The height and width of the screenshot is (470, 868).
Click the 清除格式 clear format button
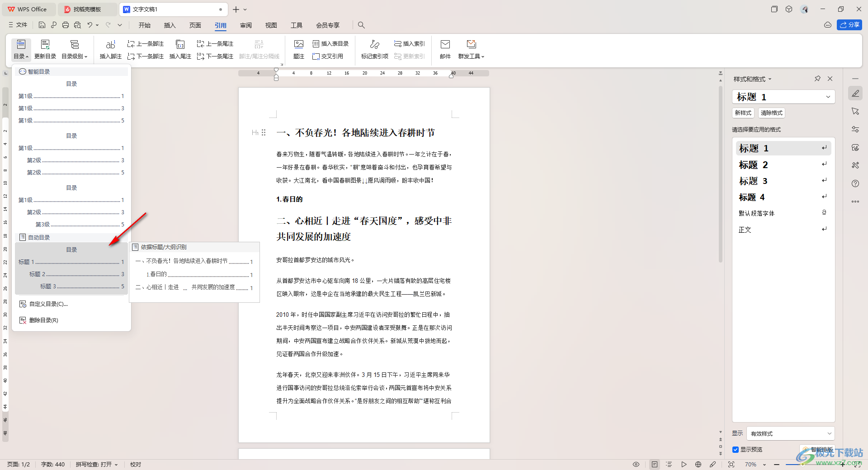(771, 113)
